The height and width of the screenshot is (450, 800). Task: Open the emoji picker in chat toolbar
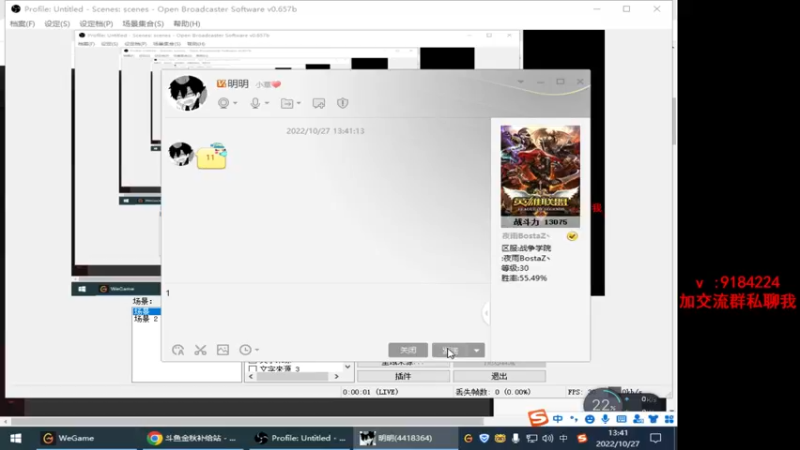click(x=178, y=350)
